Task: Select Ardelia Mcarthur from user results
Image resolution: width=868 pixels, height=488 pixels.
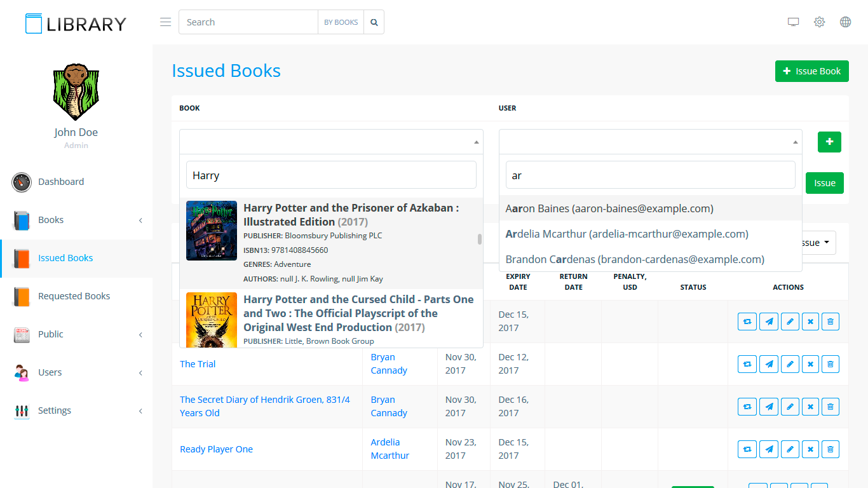Action: [627, 234]
